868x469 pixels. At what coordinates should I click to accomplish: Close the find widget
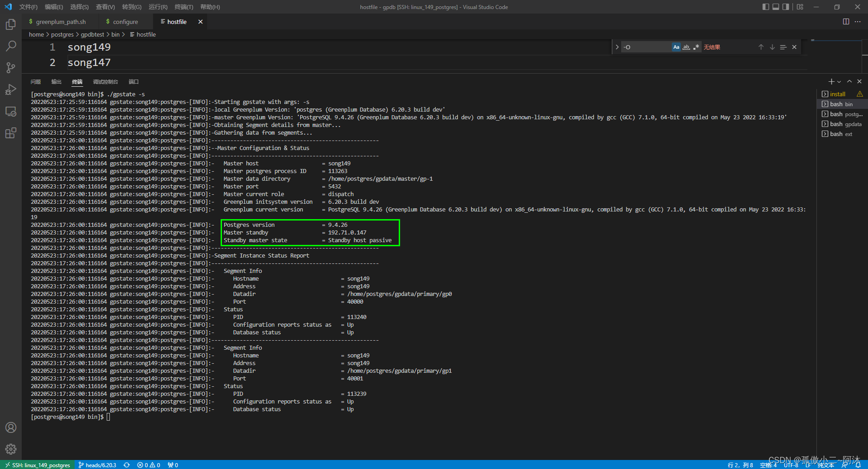click(794, 47)
